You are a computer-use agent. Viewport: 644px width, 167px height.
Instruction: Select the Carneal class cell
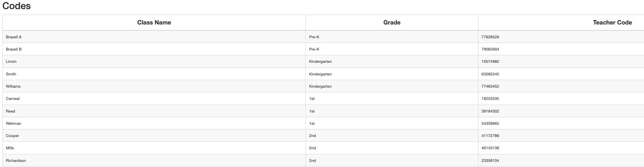tap(154, 98)
